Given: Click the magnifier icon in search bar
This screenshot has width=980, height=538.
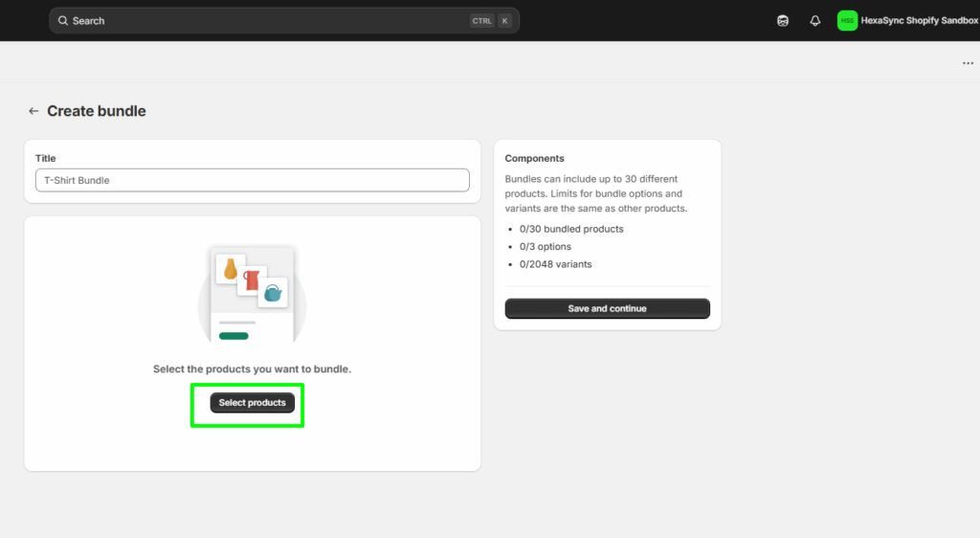Looking at the screenshot, I should click(63, 21).
